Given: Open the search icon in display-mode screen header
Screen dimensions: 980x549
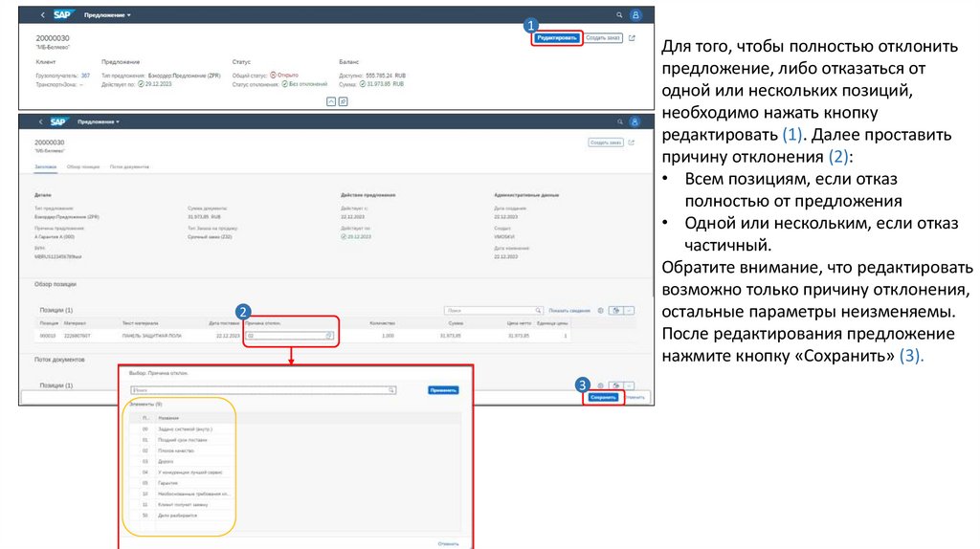Looking at the screenshot, I should tap(619, 15).
